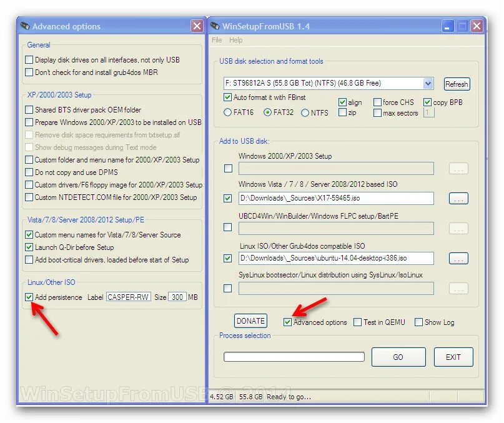Browse for the Linux ISO file
Screen dimensions: 504x423
[x=458, y=258]
